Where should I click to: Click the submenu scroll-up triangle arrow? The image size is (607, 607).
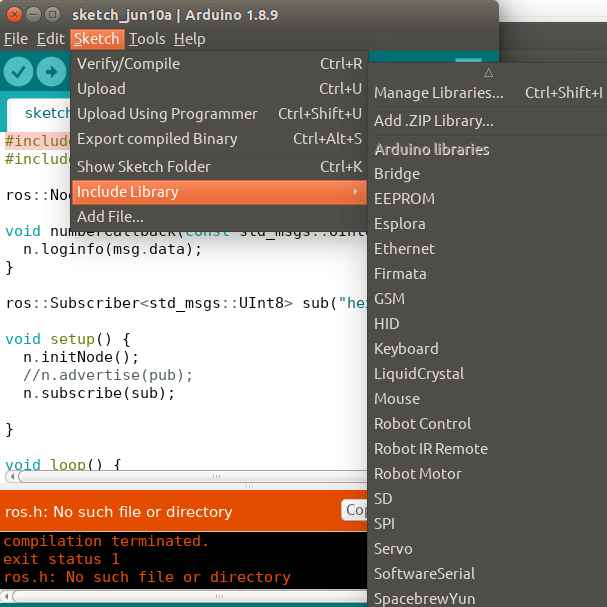tap(488, 73)
